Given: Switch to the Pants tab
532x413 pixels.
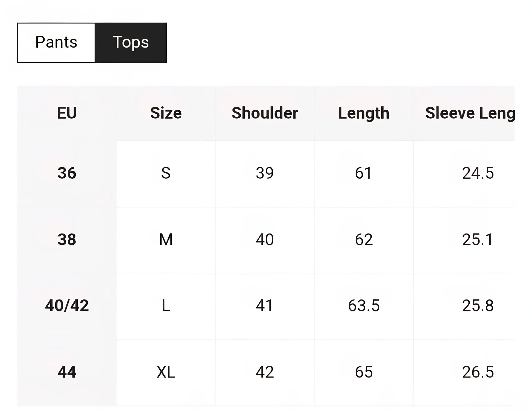Looking at the screenshot, I should pyautogui.click(x=56, y=43).
